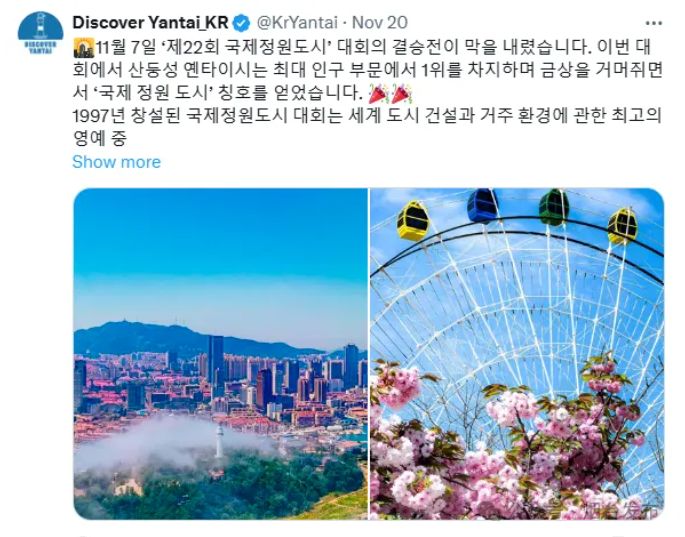Click the watermark on the ferris wheel photo
This screenshot has height=537, width=685.
point(614,509)
